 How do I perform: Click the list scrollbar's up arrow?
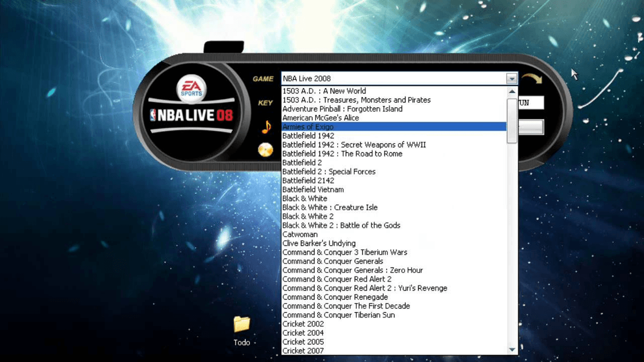pos(512,92)
